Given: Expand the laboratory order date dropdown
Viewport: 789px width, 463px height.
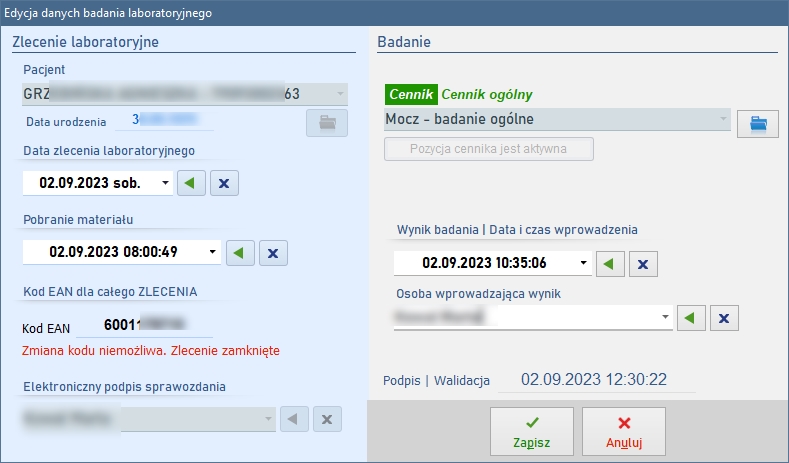Looking at the screenshot, I should click(x=164, y=184).
